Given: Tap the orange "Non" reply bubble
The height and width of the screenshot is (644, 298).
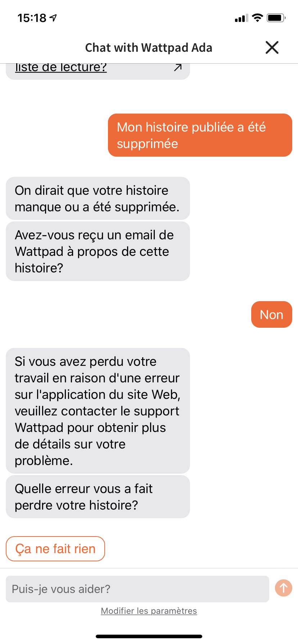Looking at the screenshot, I should point(272,314).
